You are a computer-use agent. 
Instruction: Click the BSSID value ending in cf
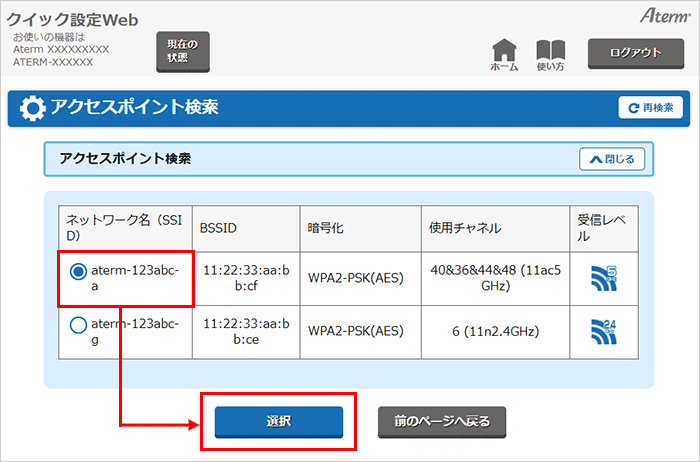[245, 278]
